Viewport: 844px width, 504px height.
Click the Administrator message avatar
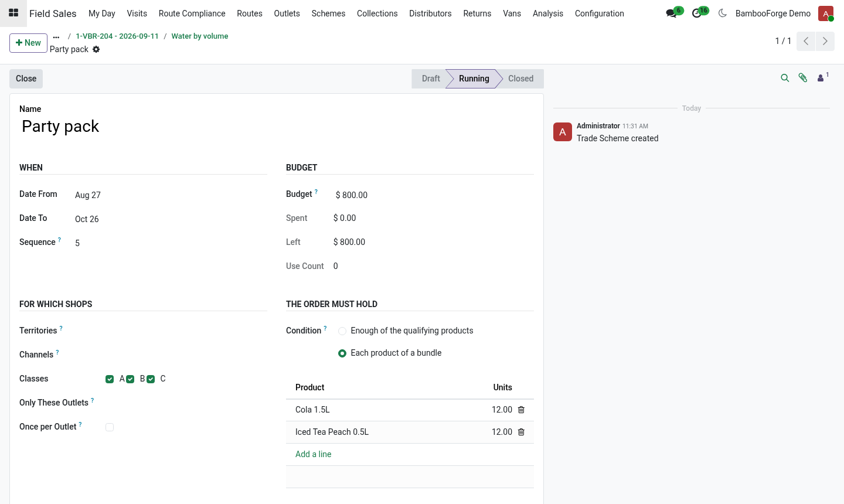click(x=563, y=132)
